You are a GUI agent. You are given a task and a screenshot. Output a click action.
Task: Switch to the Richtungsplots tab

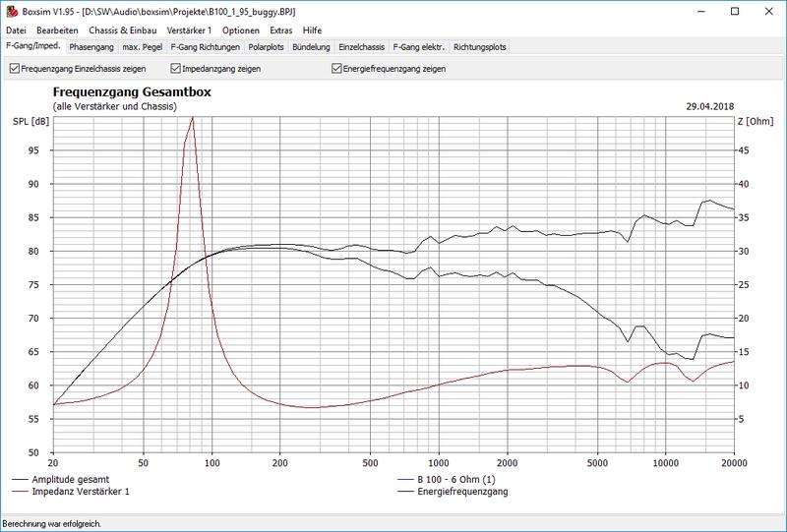479,47
